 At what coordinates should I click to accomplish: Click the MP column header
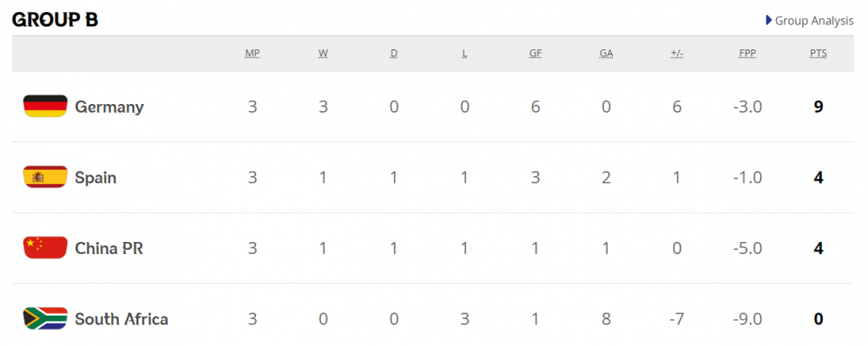click(253, 54)
